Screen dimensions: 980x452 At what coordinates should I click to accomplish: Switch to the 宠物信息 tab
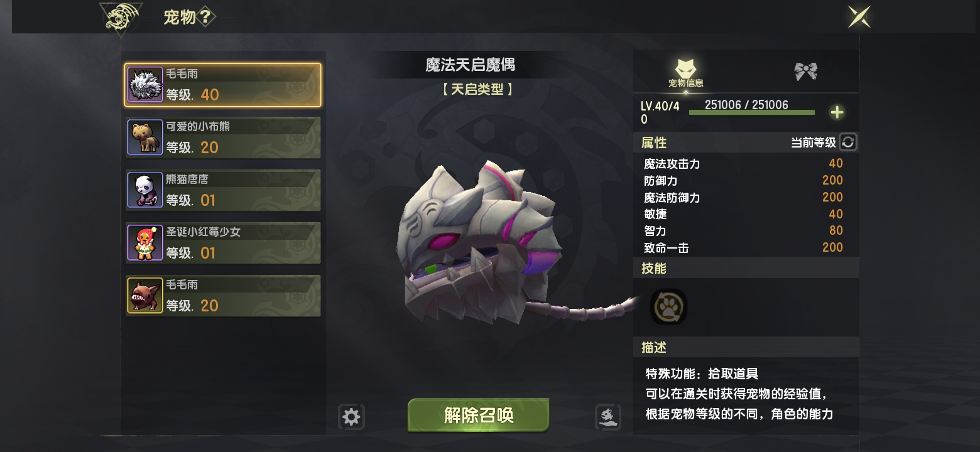click(685, 73)
